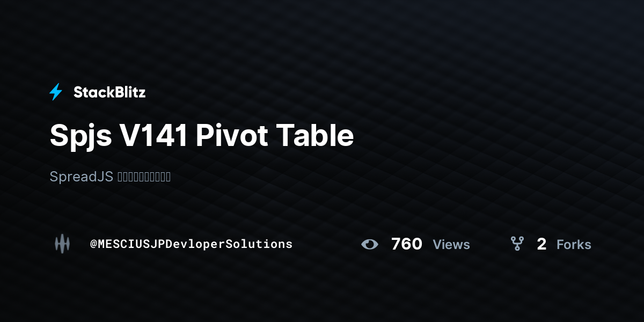This screenshot has width=644, height=322.
Task: Click the SpreadJS word in the description
Action: [x=81, y=177]
